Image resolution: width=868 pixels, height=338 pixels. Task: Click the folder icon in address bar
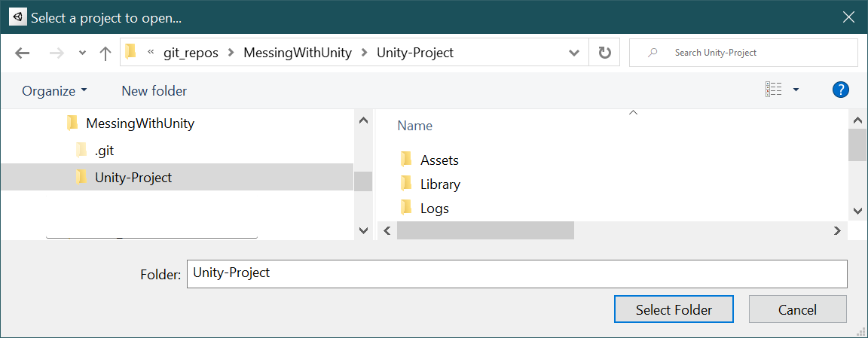(130, 52)
